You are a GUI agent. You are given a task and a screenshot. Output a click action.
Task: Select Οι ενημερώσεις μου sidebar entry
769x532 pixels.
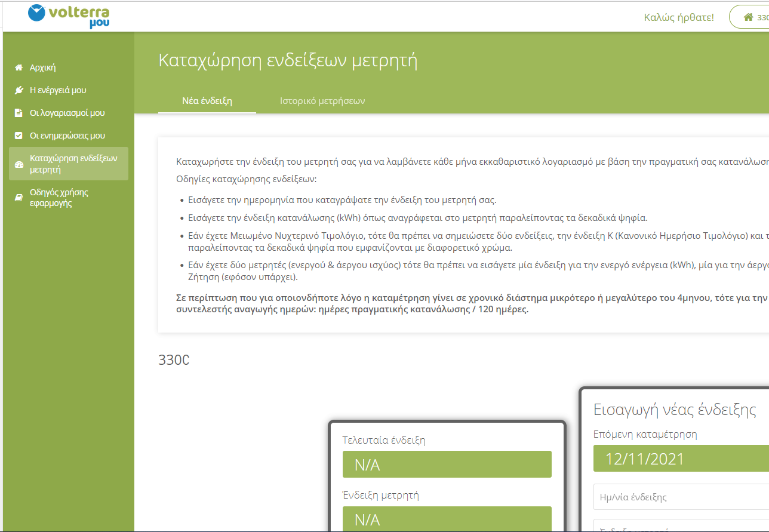click(69, 136)
